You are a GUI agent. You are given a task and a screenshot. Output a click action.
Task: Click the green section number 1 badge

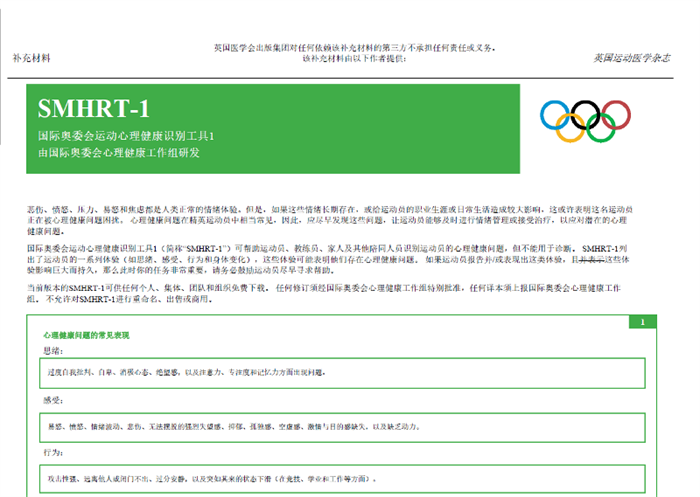(x=642, y=322)
